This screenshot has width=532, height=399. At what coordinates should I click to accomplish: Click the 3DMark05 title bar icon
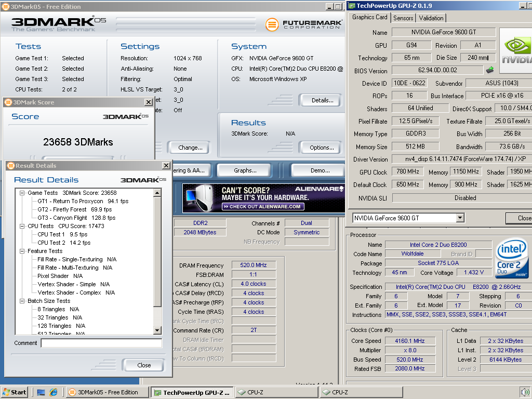[6, 6]
